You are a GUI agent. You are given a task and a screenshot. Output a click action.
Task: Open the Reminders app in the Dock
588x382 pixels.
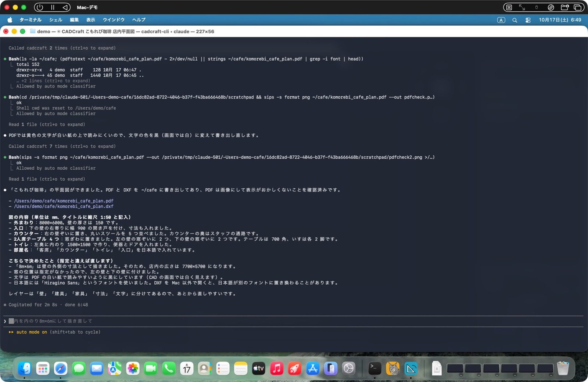[223, 368]
